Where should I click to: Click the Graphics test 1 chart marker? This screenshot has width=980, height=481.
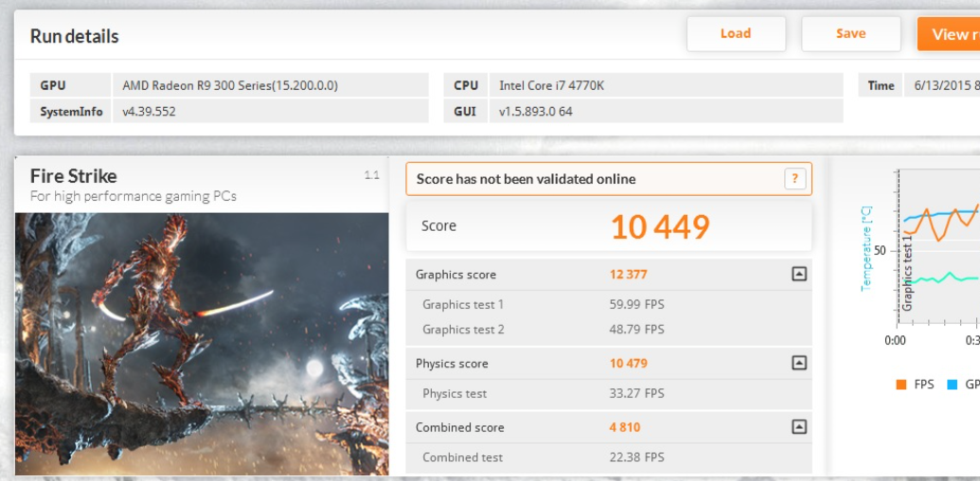[907, 273]
